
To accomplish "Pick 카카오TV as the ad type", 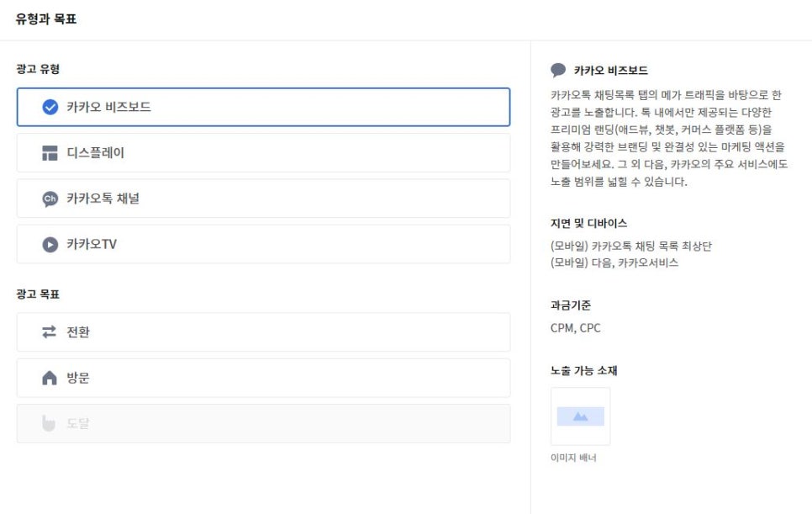I will coord(264,244).
